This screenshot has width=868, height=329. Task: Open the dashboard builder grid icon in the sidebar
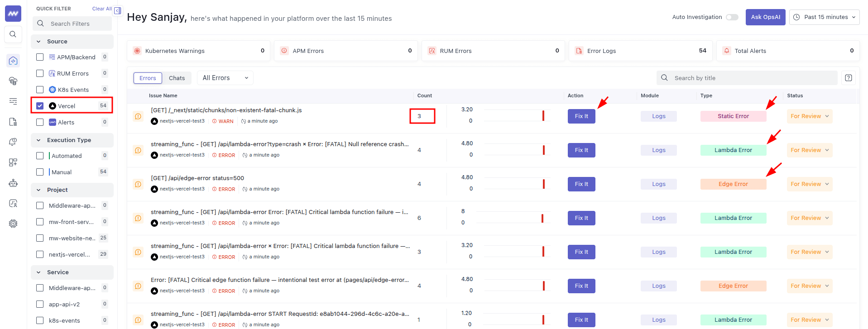[13, 162]
